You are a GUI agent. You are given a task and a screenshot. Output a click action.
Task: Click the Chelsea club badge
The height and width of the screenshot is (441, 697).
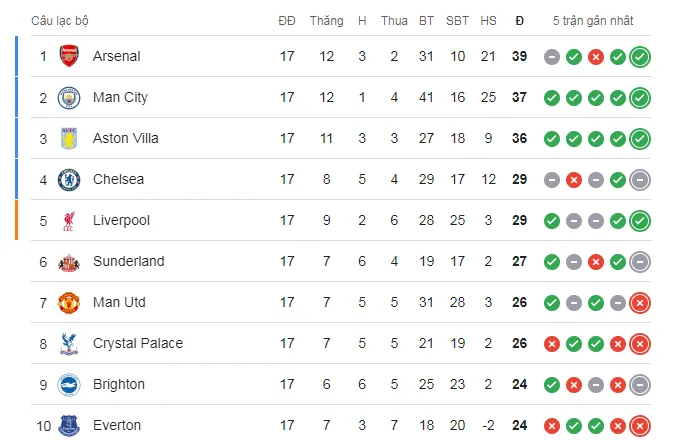point(69,179)
